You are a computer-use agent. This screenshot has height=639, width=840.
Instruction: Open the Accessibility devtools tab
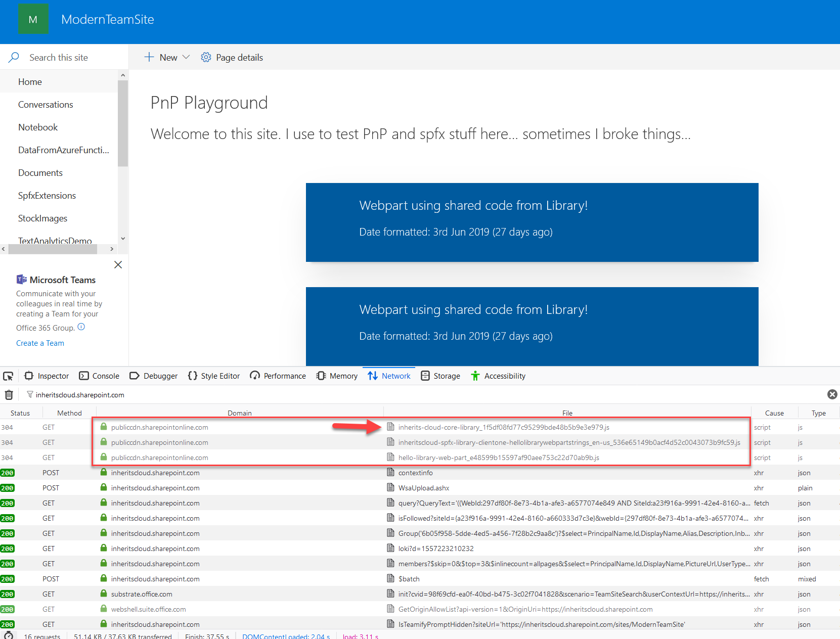coord(498,376)
